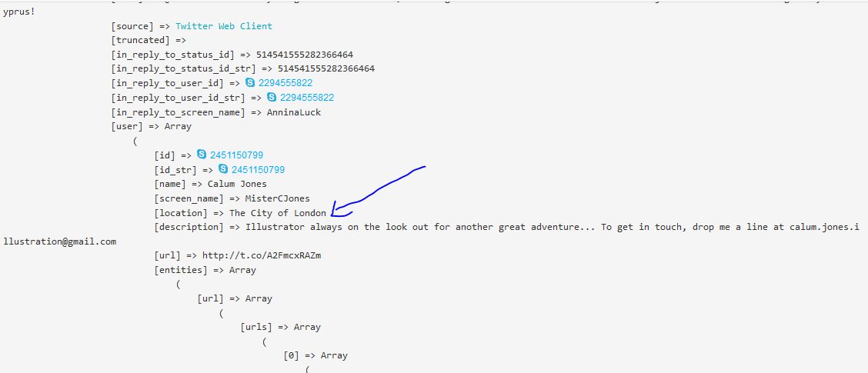Click the screen name MisterCJones
The height and width of the screenshot is (373, 868).
pos(277,198)
